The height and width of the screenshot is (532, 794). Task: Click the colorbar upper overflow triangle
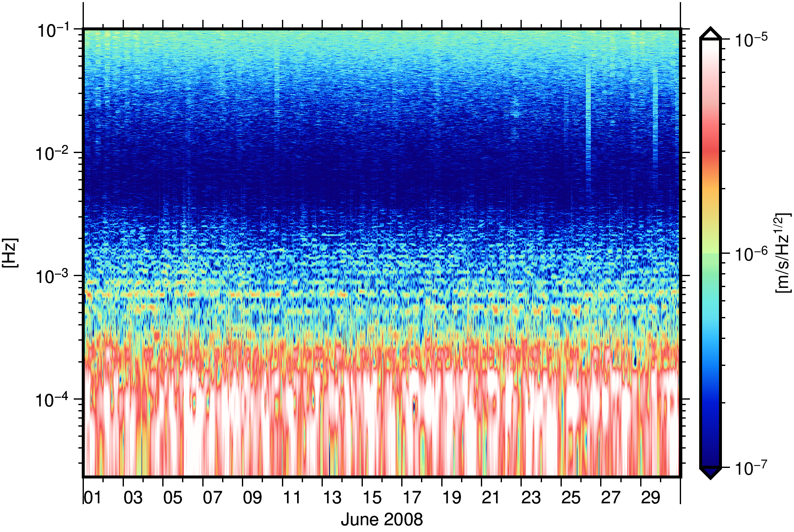point(710,33)
